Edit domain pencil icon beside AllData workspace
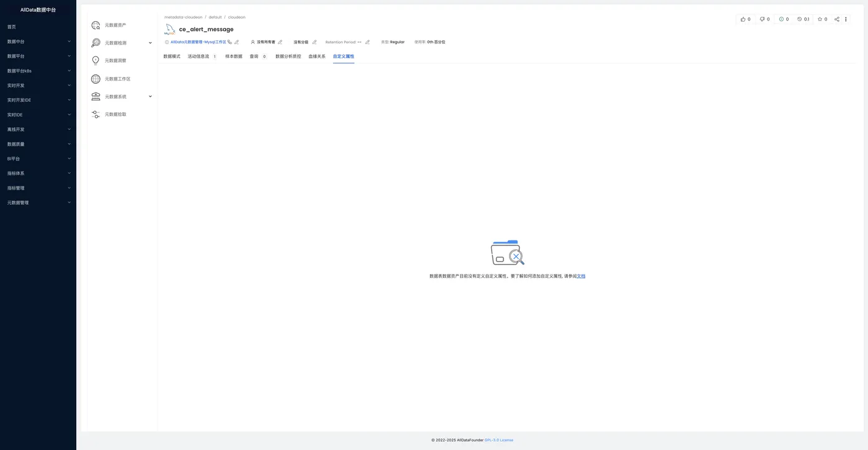The width and height of the screenshot is (868, 450). (236, 42)
